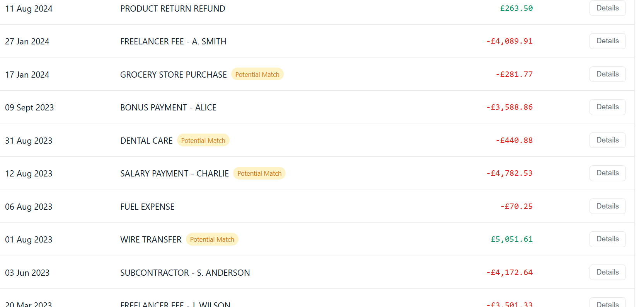Click Potential Match badge for Salary Payment - Charlie
This screenshot has width=644, height=307.
coord(259,173)
